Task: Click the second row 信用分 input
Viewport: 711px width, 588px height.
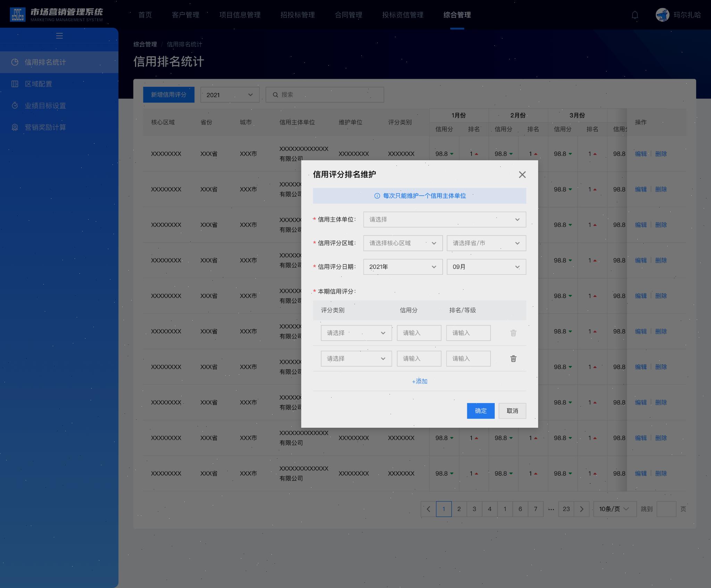Action: (x=419, y=359)
